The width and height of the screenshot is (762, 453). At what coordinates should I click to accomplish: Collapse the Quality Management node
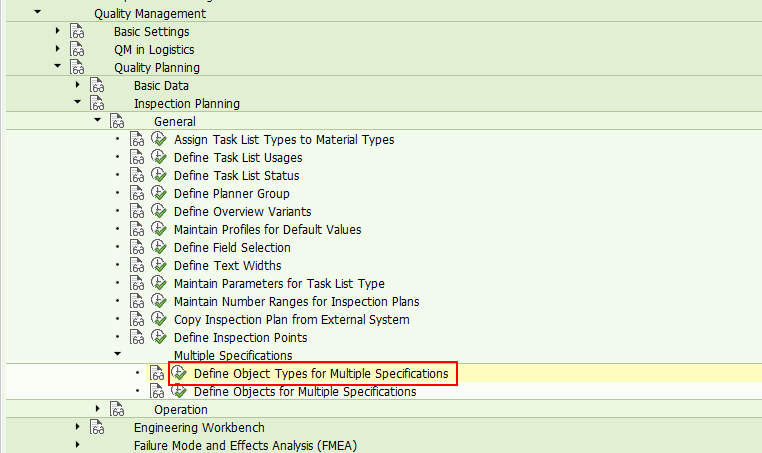click(x=38, y=14)
